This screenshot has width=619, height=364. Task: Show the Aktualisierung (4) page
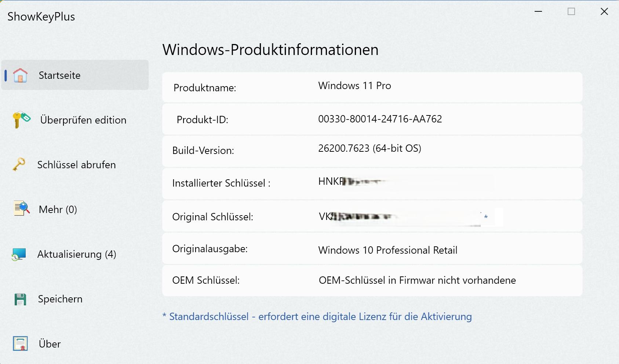(77, 254)
